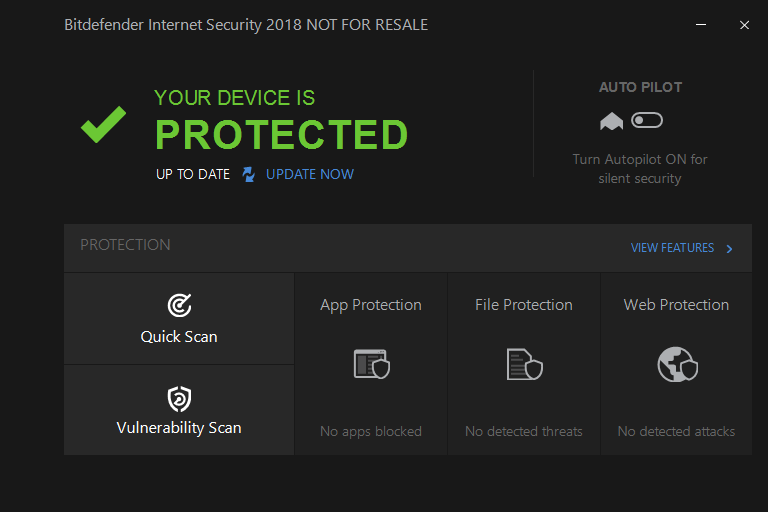Image resolution: width=768 pixels, height=512 pixels.
Task: Click the Quick Scan target icon
Action: point(179,305)
